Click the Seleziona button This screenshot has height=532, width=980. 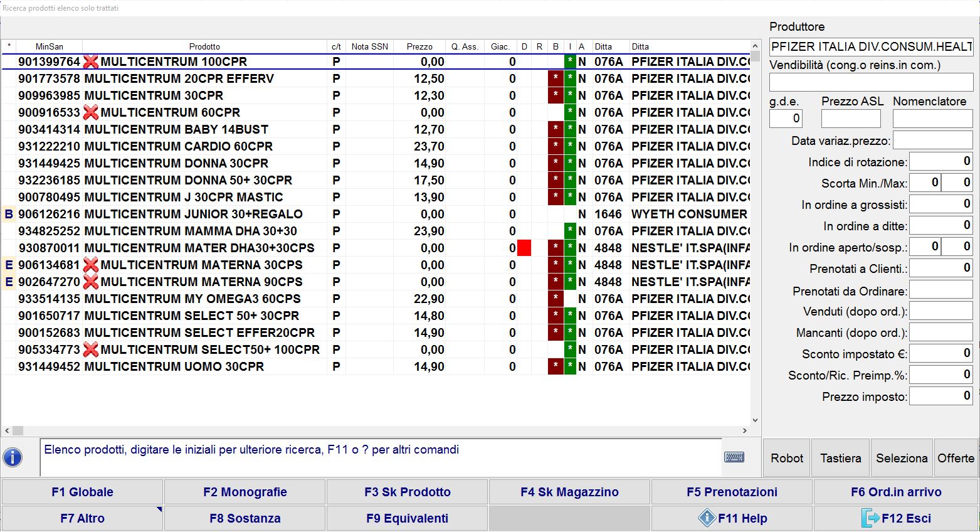coord(902,458)
